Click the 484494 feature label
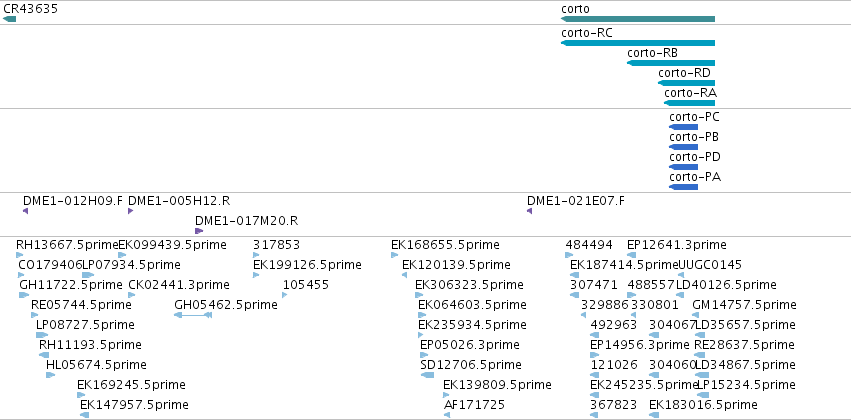The image size is (851, 420). (589, 245)
